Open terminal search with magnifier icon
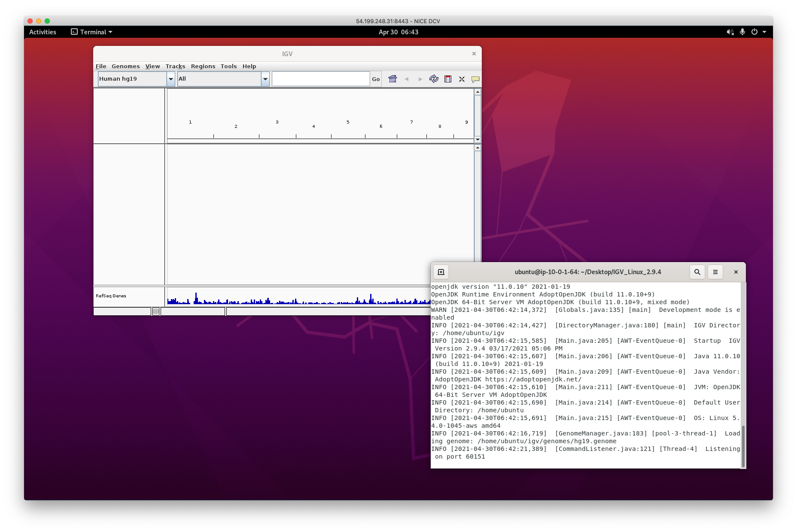 pyautogui.click(x=697, y=272)
